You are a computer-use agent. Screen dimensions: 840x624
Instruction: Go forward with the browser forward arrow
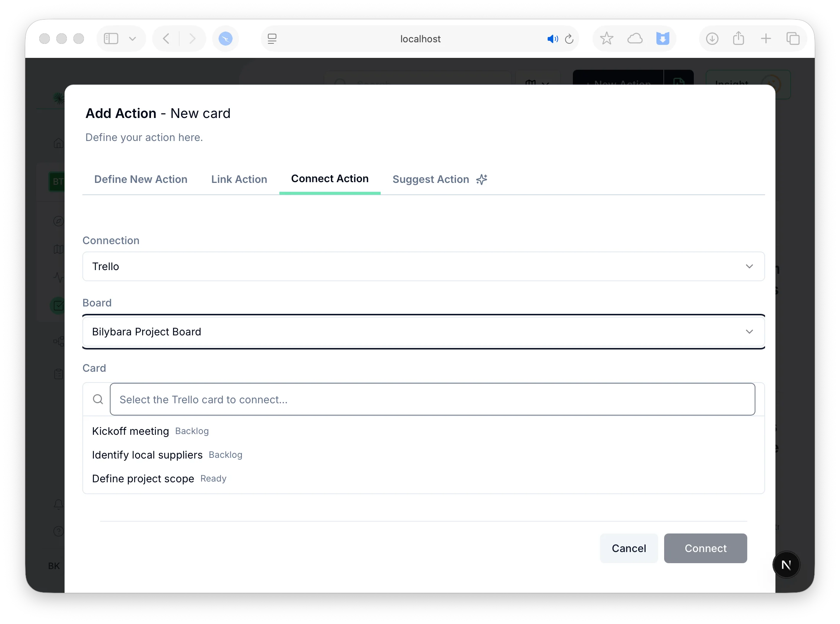192,39
